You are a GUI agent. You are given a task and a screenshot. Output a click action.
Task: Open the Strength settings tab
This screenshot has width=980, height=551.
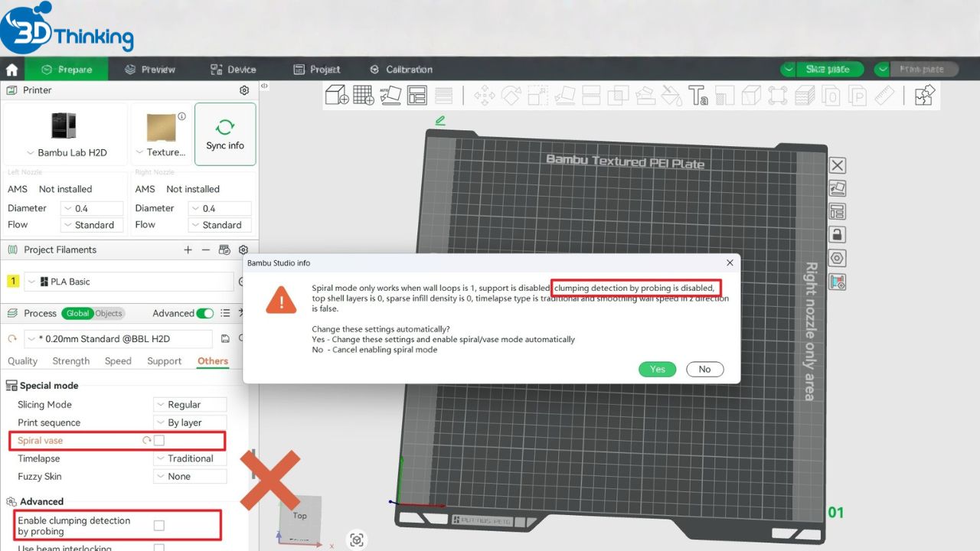click(71, 361)
